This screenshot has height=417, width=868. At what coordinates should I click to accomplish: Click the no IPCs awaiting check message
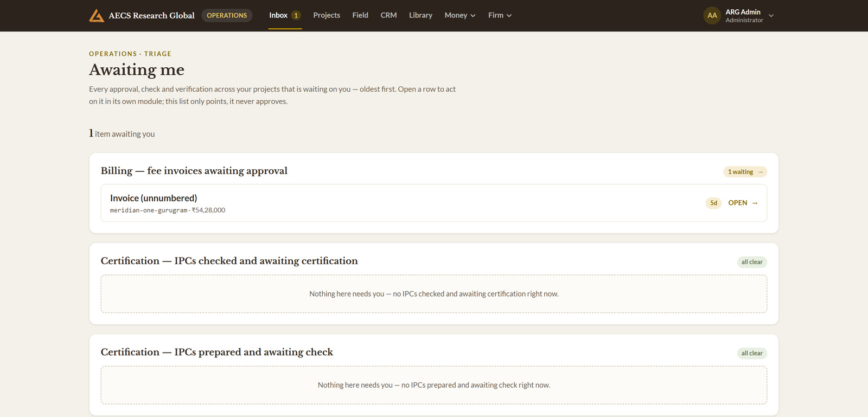point(434,385)
